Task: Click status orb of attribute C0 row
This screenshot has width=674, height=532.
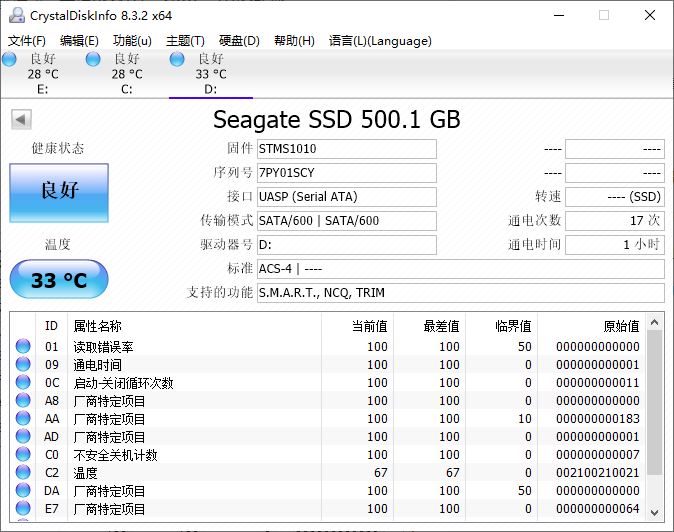Action: click(x=23, y=454)
